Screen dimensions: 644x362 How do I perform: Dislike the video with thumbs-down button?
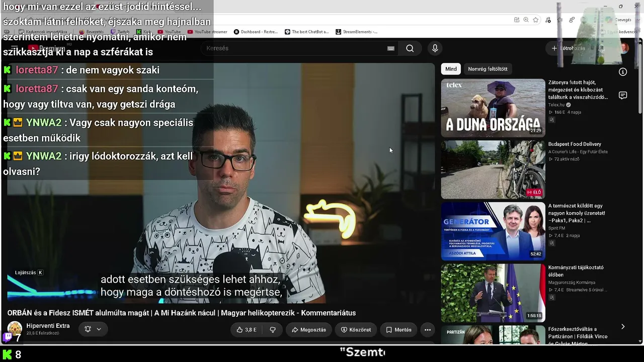coord(273,330)
